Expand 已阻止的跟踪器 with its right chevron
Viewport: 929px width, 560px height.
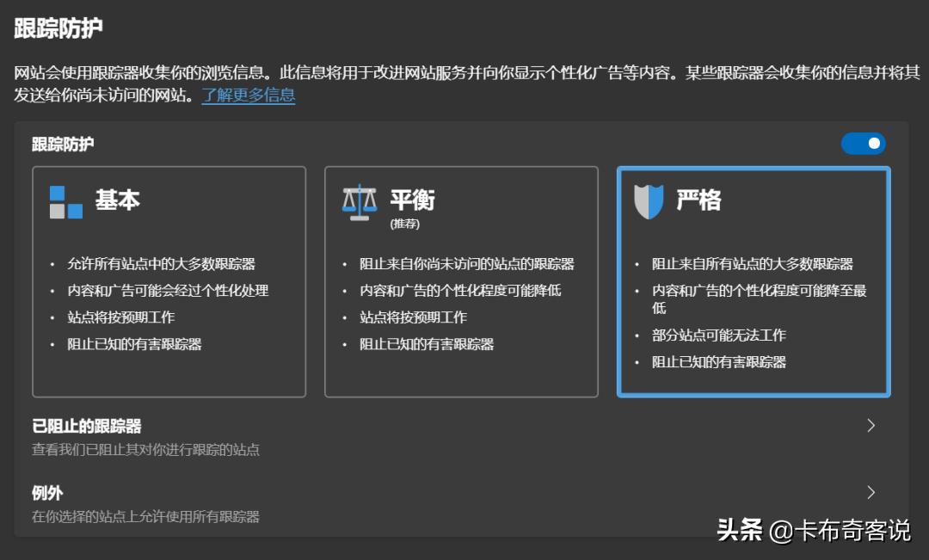click(x=871, y=425)
